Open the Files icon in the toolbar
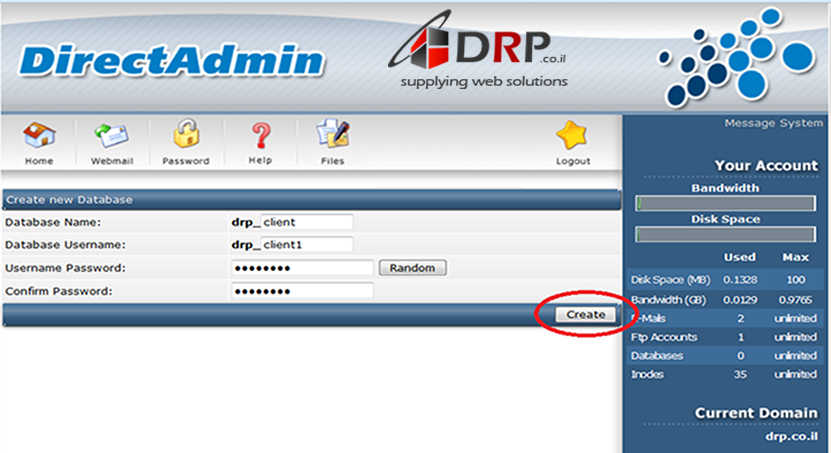Screen dimensions: 831x453 click(332, 136)
